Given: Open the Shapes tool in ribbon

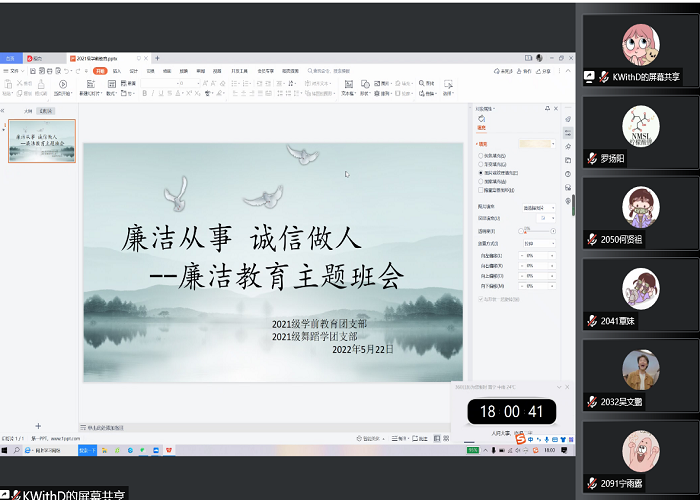Looking at the screenshot, I should (x=365, y=86).
